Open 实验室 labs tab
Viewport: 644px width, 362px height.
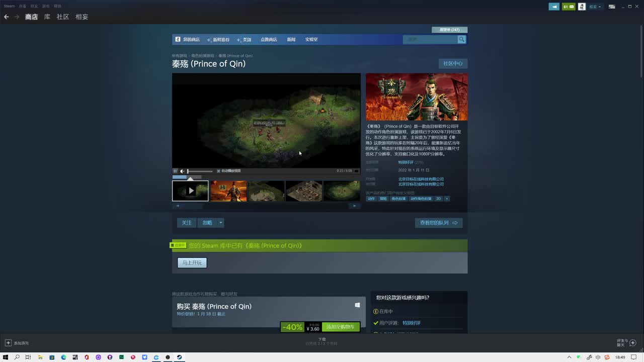(x=311, y=39)
